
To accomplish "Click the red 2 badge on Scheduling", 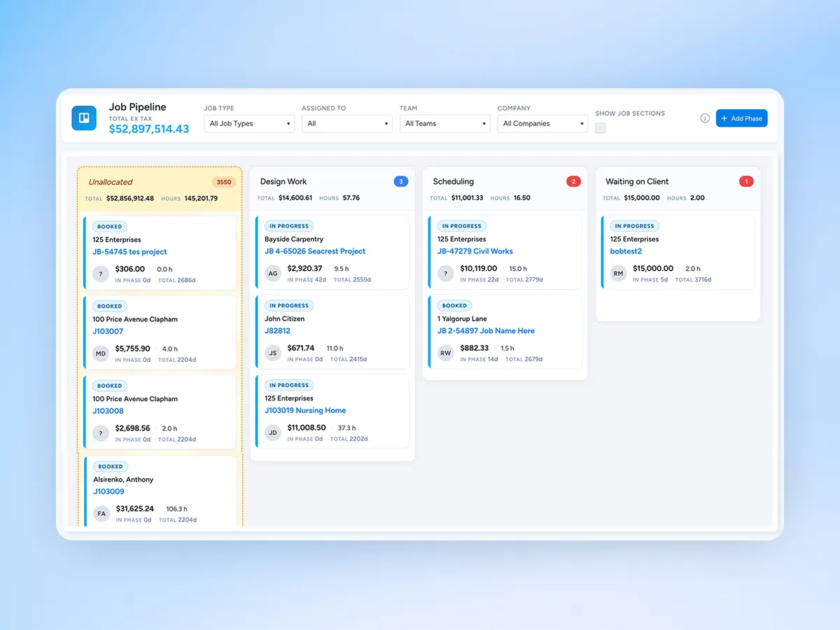I will click(573, 182).
